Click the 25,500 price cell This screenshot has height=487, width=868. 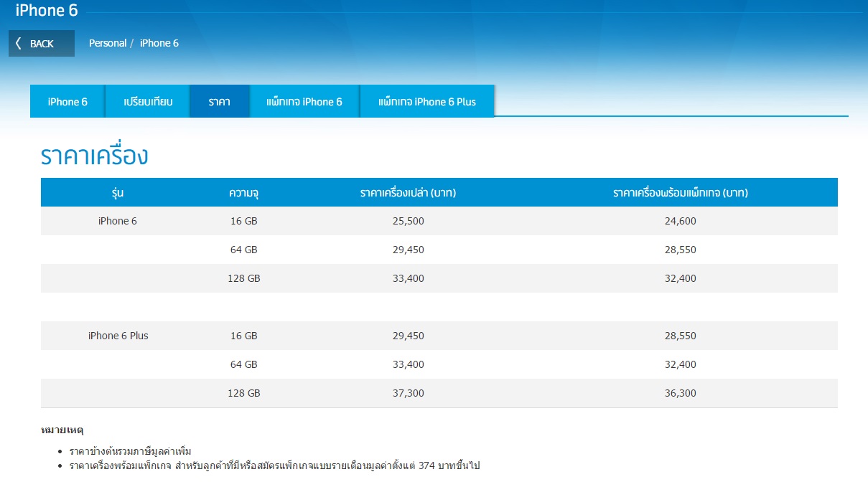point(408,221)
